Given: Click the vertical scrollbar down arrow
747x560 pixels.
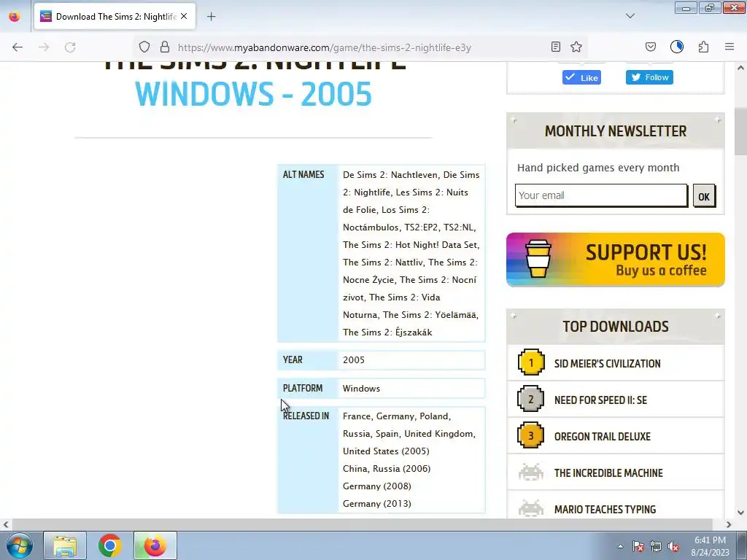Looking at the screenshot, I should click(x=740, y=513).
